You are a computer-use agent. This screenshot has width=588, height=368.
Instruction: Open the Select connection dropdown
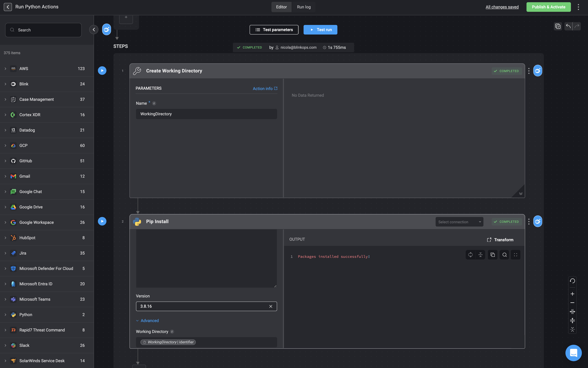tap(459, 222)
